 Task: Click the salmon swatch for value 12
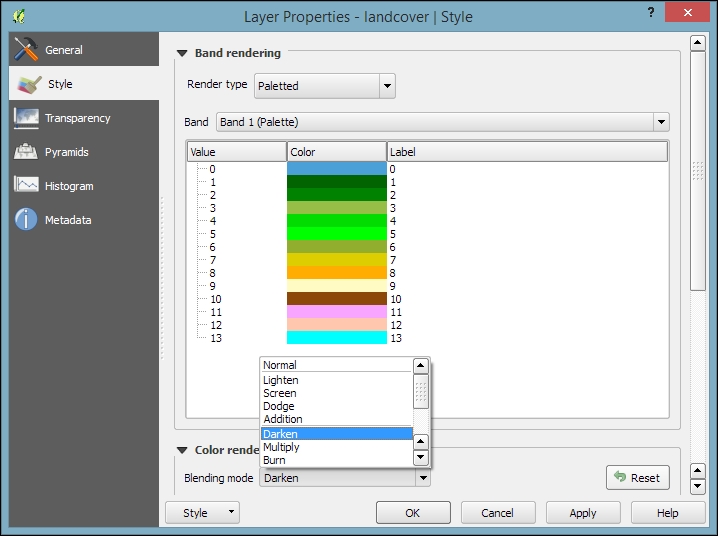[337, 325]
